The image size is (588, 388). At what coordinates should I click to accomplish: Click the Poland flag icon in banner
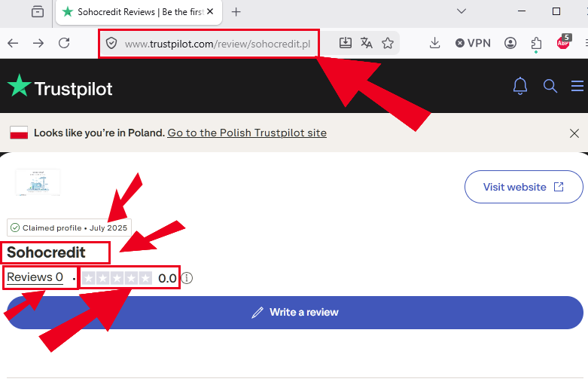(x=19, y=133)
